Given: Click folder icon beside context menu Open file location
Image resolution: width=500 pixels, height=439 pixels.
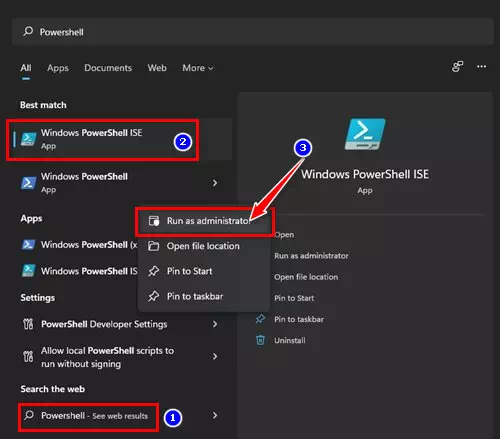Looking at the screenshot, I should 154,246.
